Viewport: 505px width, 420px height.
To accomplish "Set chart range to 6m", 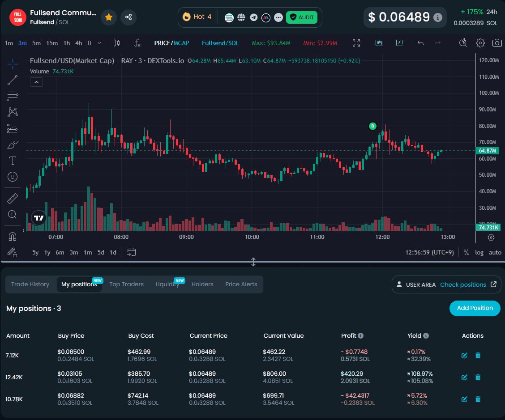I will tap(60, 252).
